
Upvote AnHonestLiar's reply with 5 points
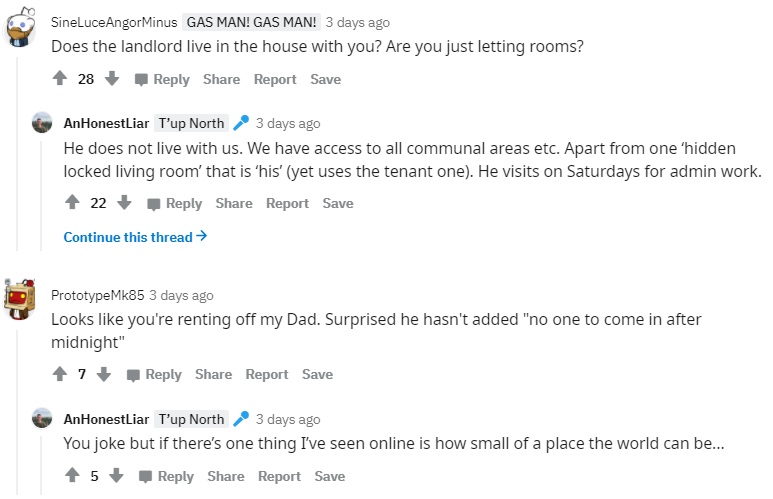pos(72,477)
